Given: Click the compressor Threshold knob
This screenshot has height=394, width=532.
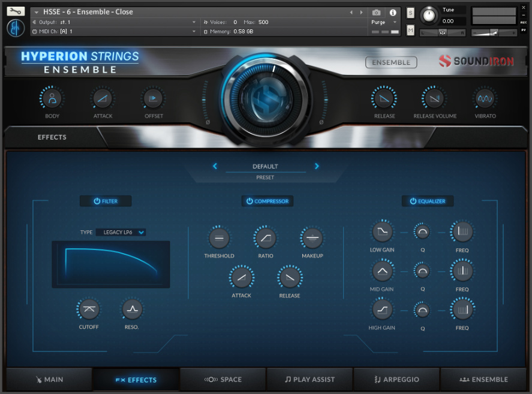Looking at the screenshot, I should tap(219, 238).
